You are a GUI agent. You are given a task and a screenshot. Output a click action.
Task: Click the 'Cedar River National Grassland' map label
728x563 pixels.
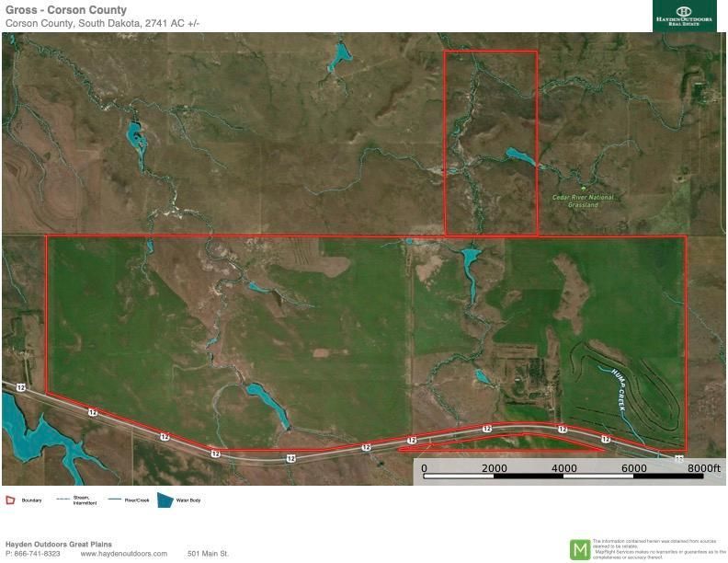pos(583,201)
